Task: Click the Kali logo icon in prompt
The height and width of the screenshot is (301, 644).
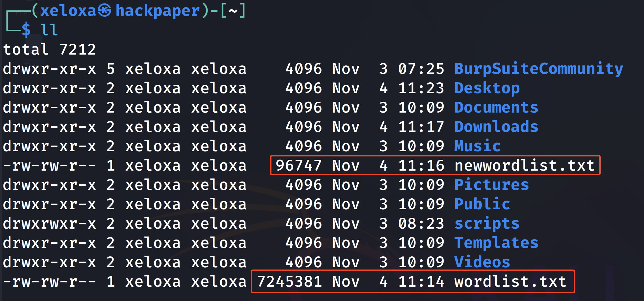Action: click(x=105, y=11)
